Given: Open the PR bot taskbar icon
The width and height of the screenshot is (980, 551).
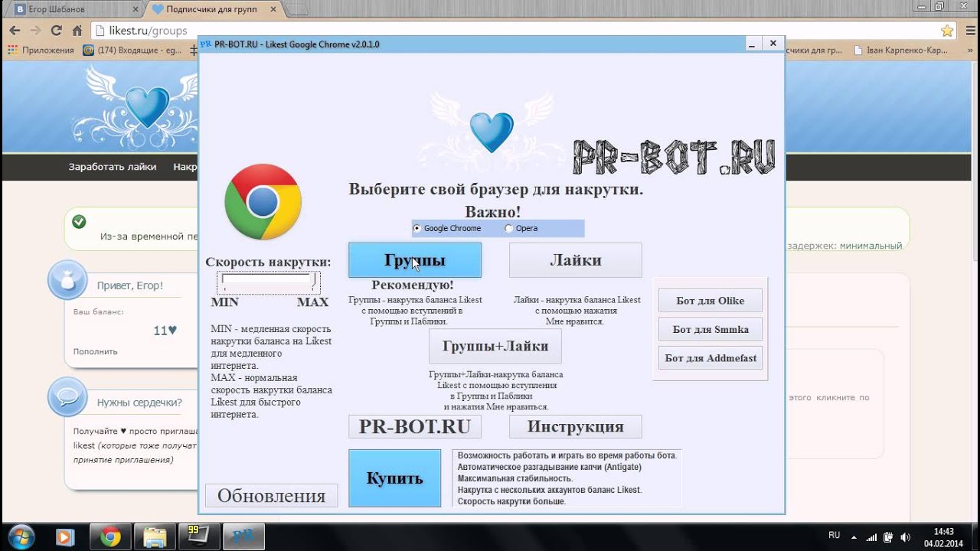Looking at the screenshot, I should (243, 537).
